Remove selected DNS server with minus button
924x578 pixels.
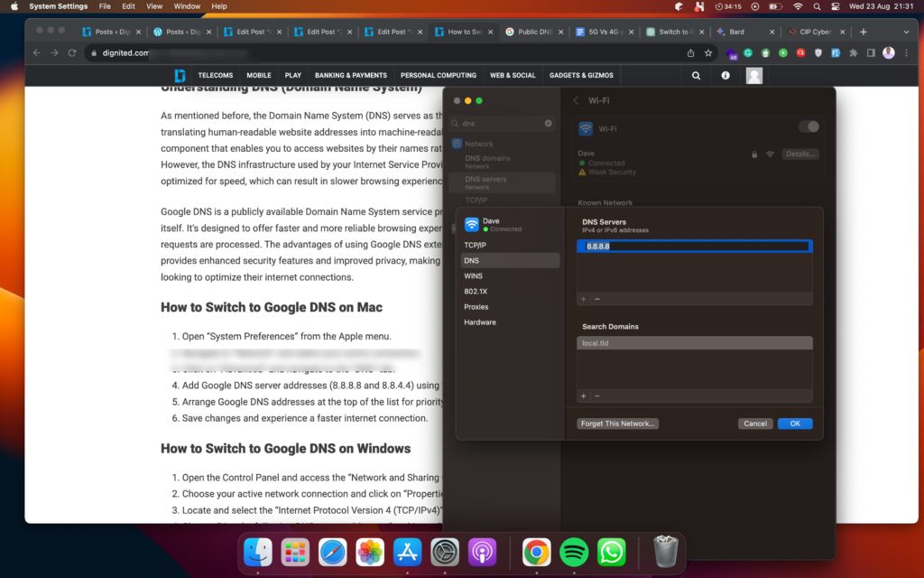coord(597,299)
